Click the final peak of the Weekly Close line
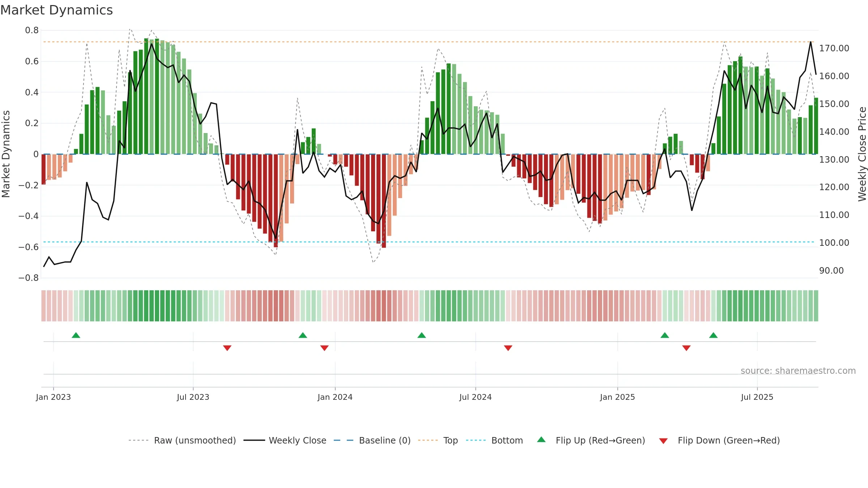This screenshot has width=868, height=488. click(x=810, y=42)
